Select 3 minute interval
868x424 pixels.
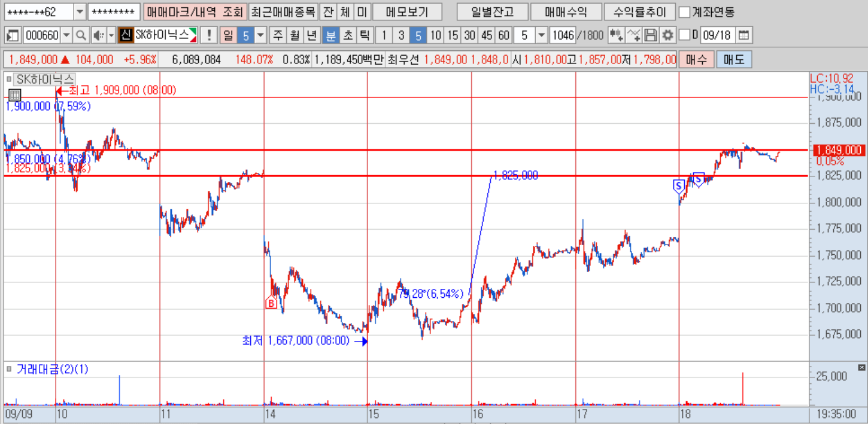401,35
